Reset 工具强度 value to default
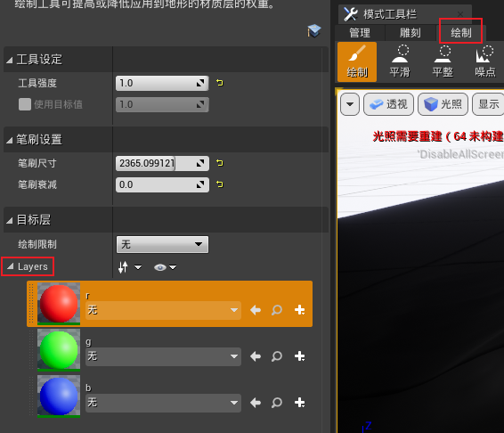Viewport: 504px width, 433px height. [x=220, y=83]
